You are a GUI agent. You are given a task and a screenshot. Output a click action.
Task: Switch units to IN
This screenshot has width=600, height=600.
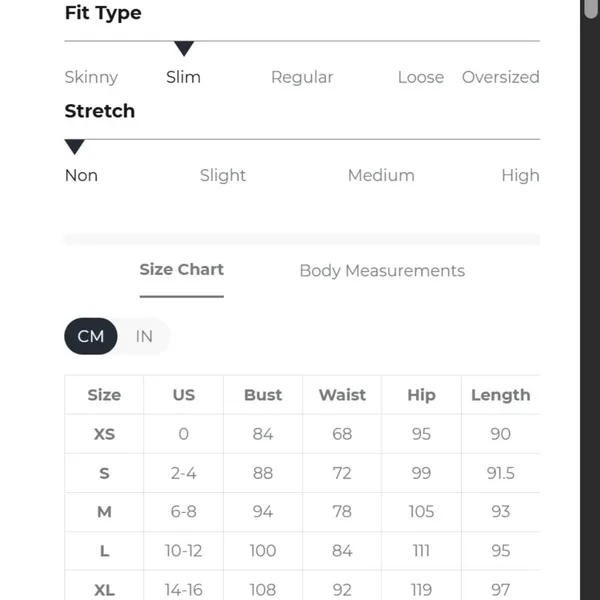144,336
